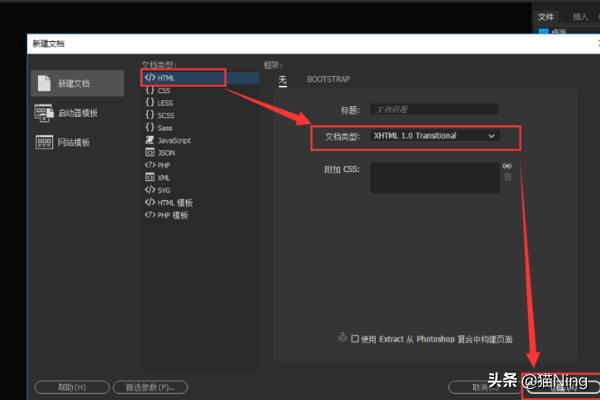600x400 pixels.
Task: Choose XML document type
Action: tap(158, 177)
